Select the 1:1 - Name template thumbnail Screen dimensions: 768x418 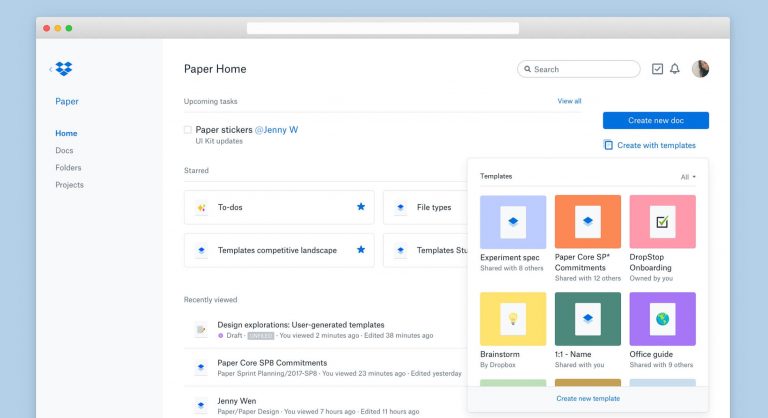588,319
